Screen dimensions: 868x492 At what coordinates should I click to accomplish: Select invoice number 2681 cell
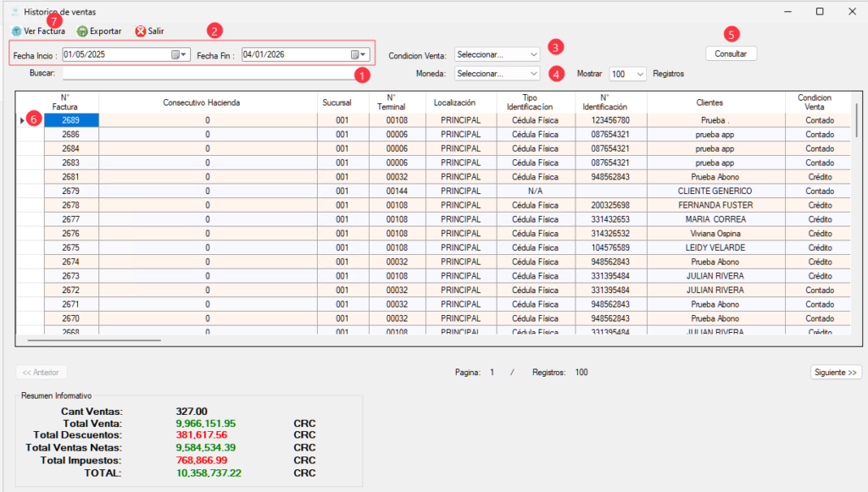(x=71, y=177)
